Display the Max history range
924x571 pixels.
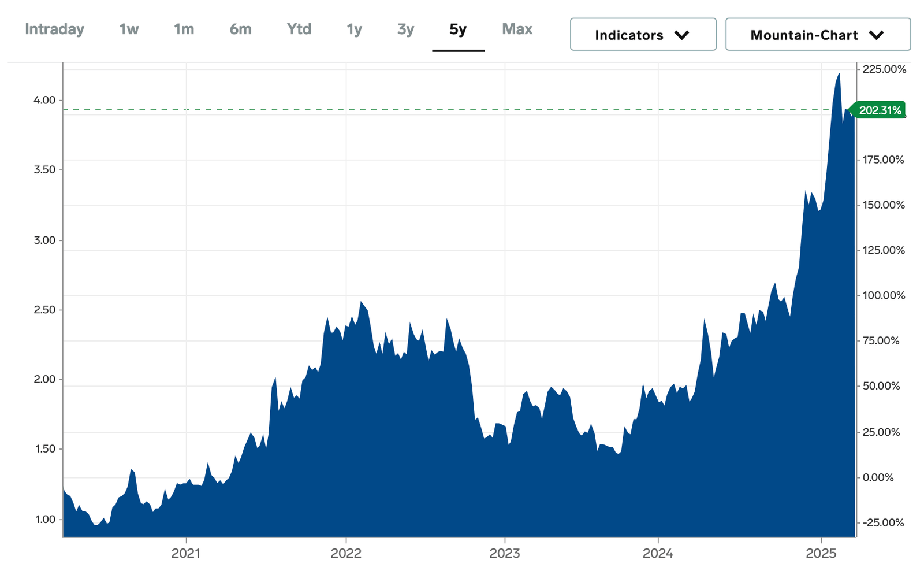(x=517, y=29)
